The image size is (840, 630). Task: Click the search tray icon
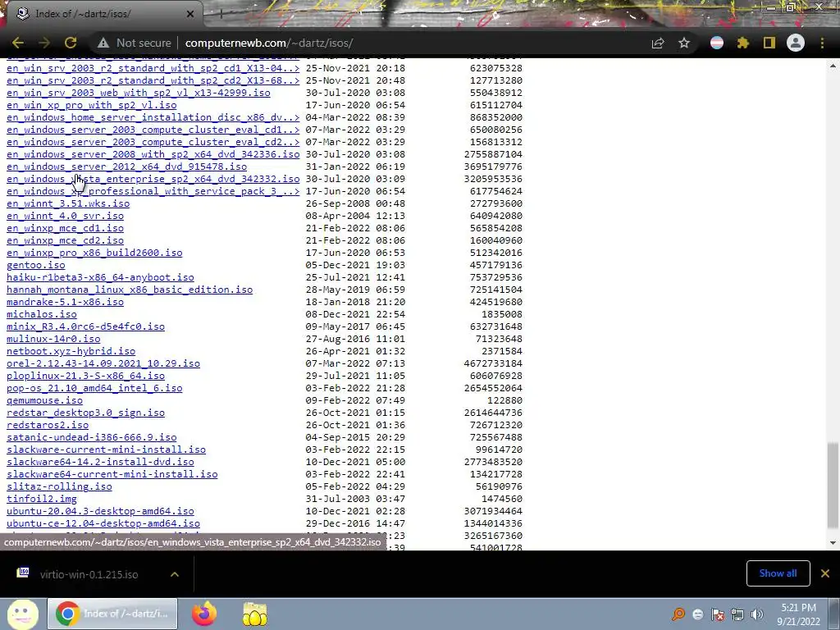(x=678, y=614)
